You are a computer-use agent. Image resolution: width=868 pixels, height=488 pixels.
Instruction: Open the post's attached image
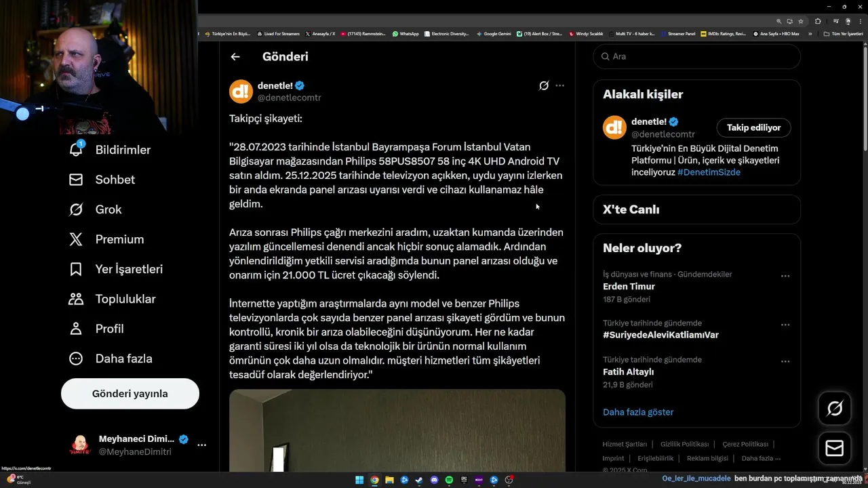point(397,430)
